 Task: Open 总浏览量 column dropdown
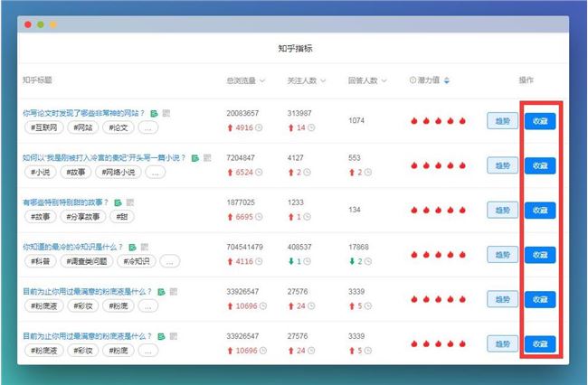point(262,80)
